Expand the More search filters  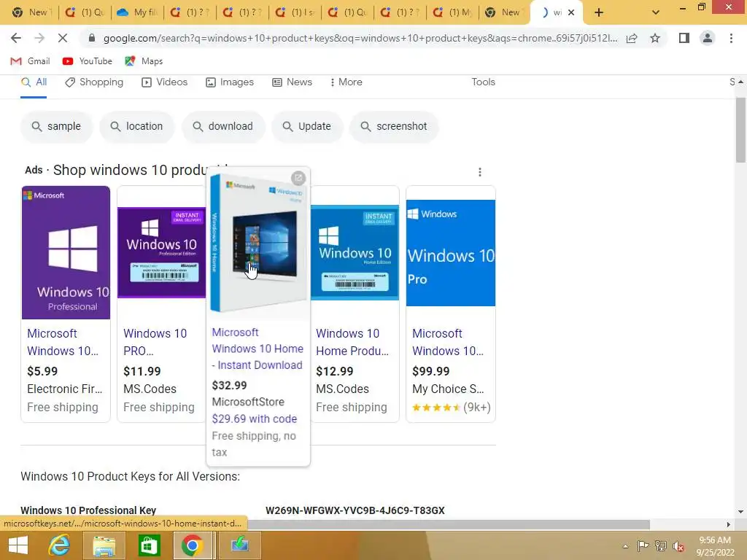point(347,82)
